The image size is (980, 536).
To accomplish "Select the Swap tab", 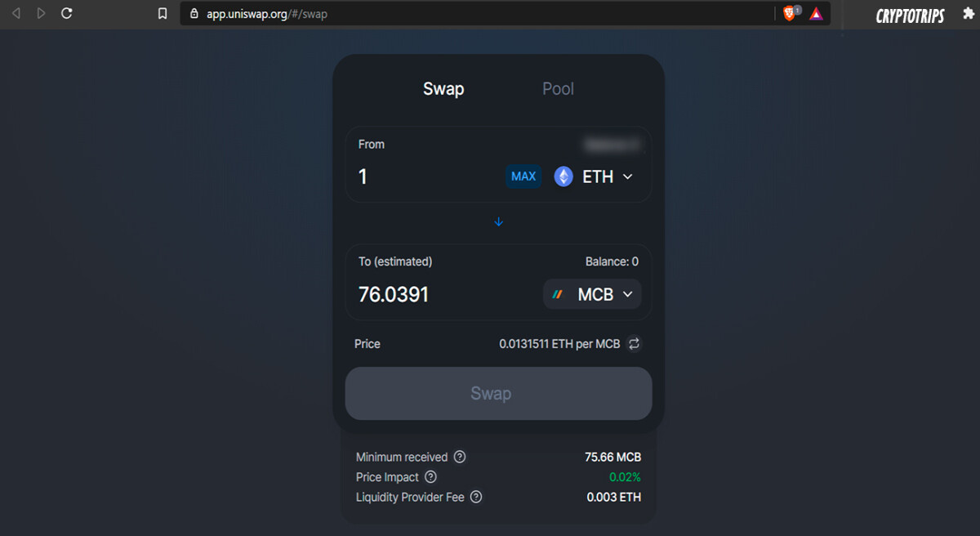I will 443,89.
